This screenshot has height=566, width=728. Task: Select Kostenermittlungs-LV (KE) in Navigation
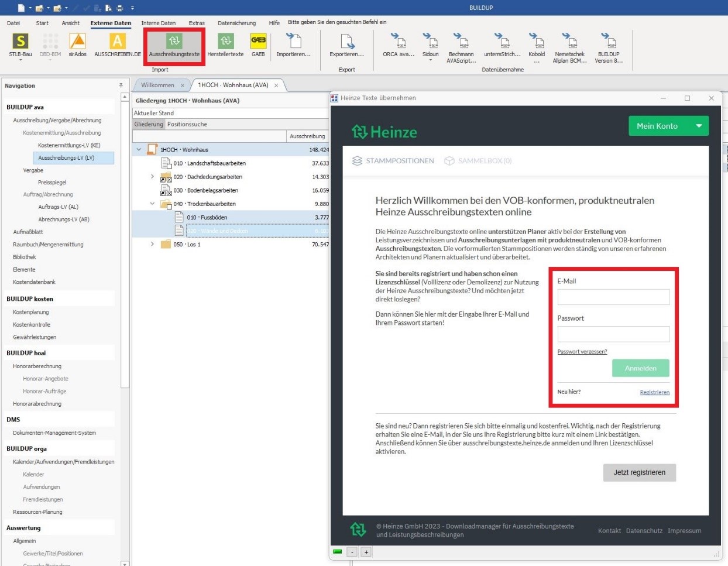point(69,145)
